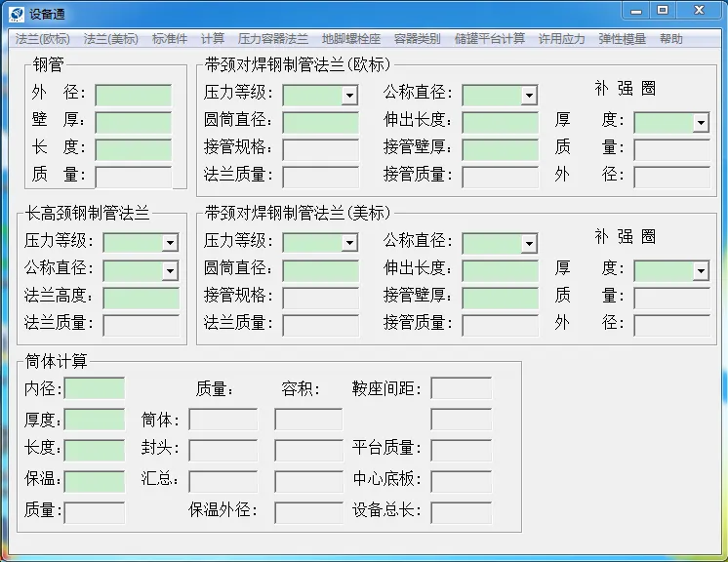Open 补强圈 厚度 dropdown in 欧标 section
The height and width of the screenshot is (562, 728).
[701, 123]
